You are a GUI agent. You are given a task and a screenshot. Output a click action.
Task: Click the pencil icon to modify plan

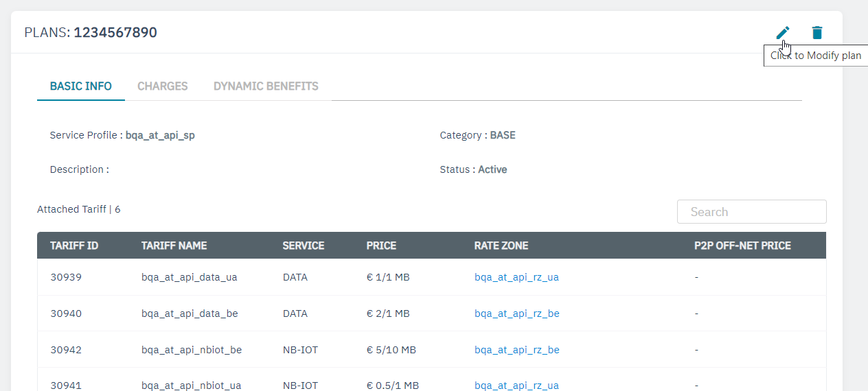coord(782,32)
